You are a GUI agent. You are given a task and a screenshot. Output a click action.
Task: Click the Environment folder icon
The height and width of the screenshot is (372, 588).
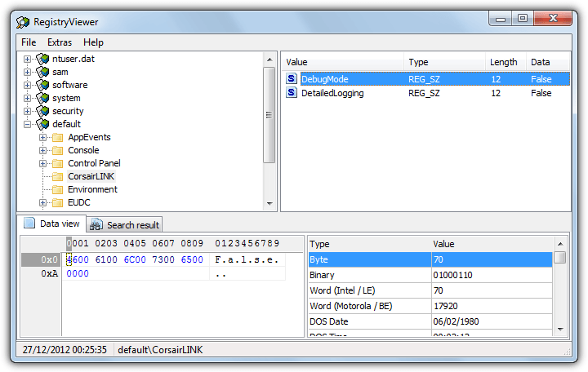(57, 189)
